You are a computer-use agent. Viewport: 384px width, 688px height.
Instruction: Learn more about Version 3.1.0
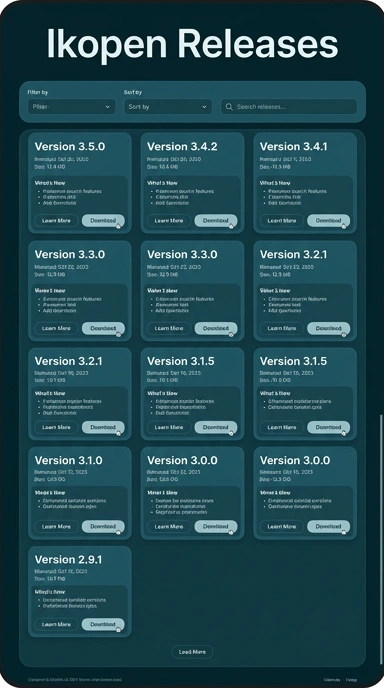(56, 527)
